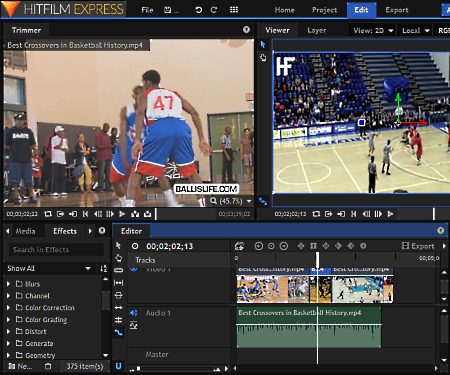Click the Export button in the Editor
The image size is (450, 375).
tap(418, 246)
